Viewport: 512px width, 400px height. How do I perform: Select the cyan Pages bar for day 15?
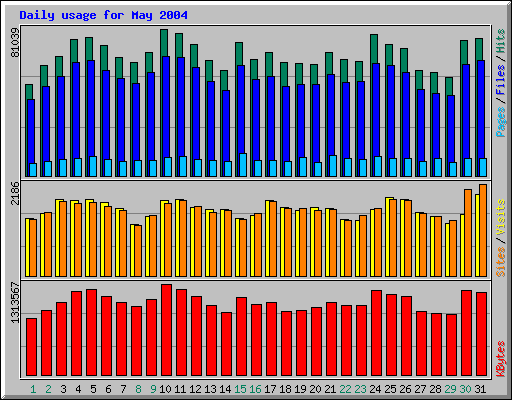coord(243,165)
